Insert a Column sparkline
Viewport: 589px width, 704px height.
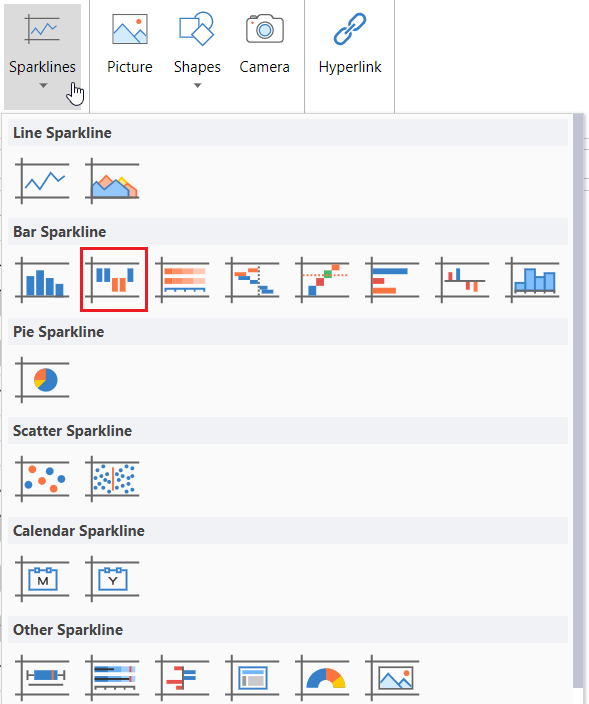[x=42, y=280]
